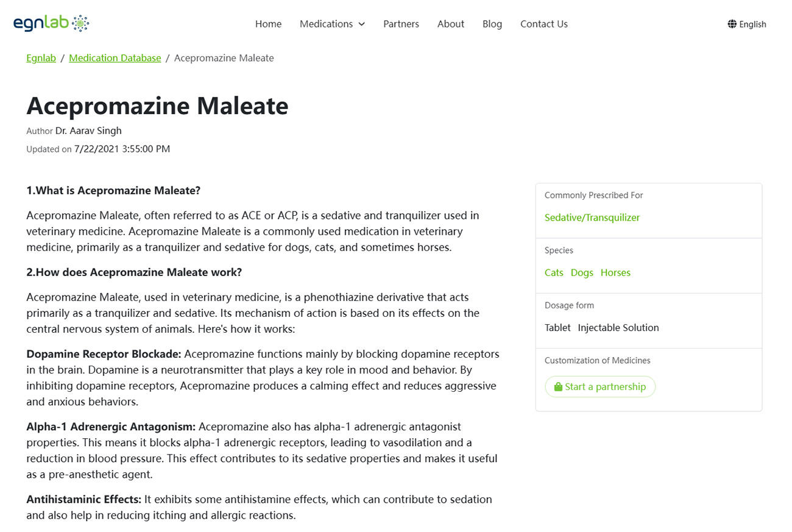792x532 pixels.
Task: Expand the Medications dropdown chevron
Action: tap(361, 24)
